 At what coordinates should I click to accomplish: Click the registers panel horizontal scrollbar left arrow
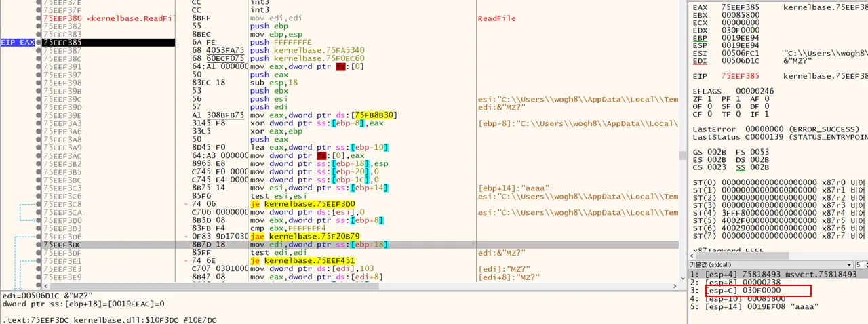tap(692, 255)
